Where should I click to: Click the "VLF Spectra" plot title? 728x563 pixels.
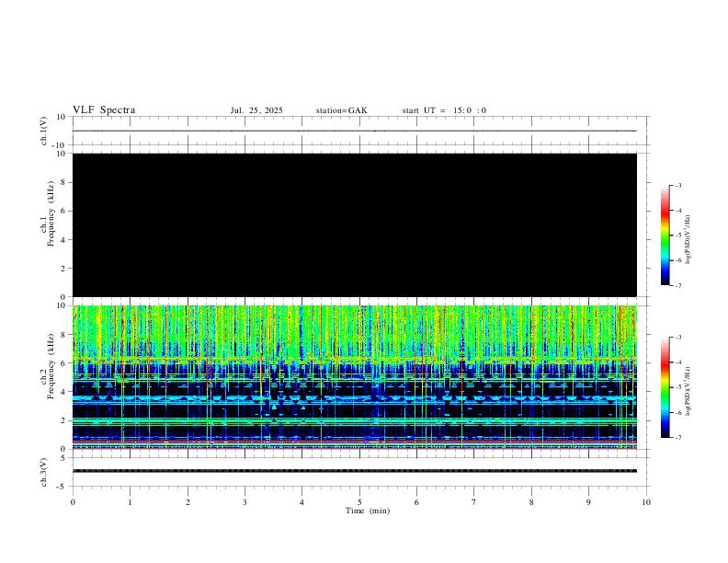(x=104, y=110)
